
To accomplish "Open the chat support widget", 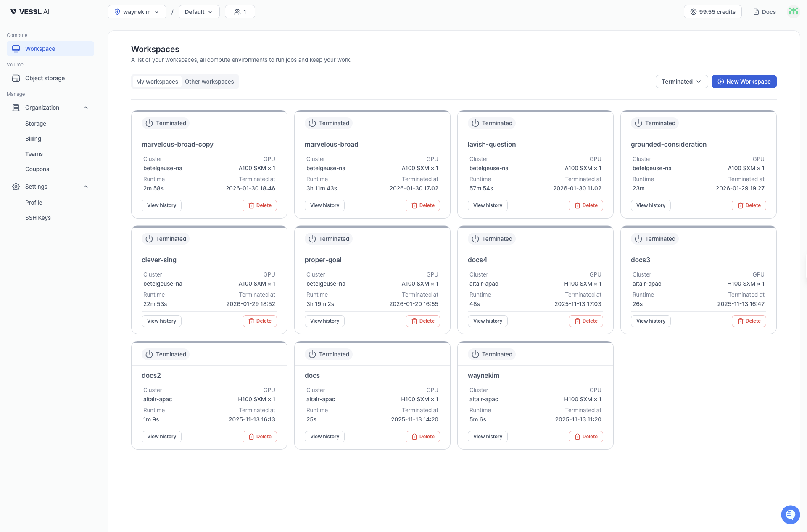I will [x=790, y=514].
